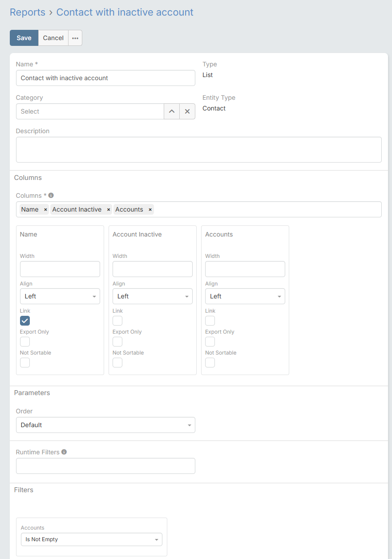Click the Width field of Account Inactive column
The width and height of the screenshot is (392, 559).
click(x=153, y=269)
